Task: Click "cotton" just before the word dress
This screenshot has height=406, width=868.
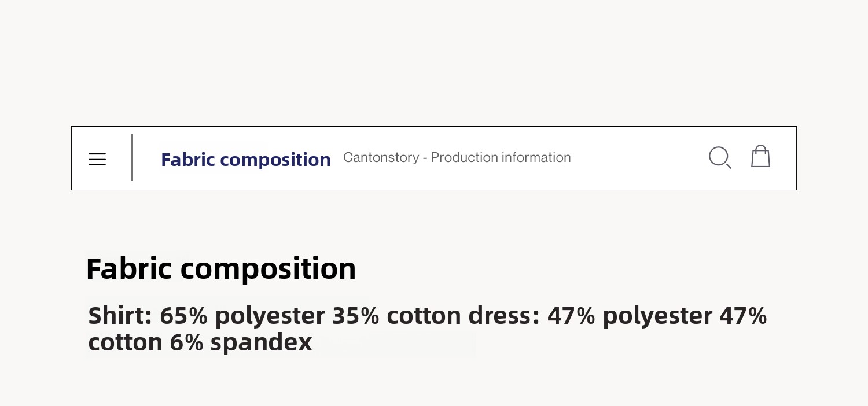Action: tap(424, 316)
